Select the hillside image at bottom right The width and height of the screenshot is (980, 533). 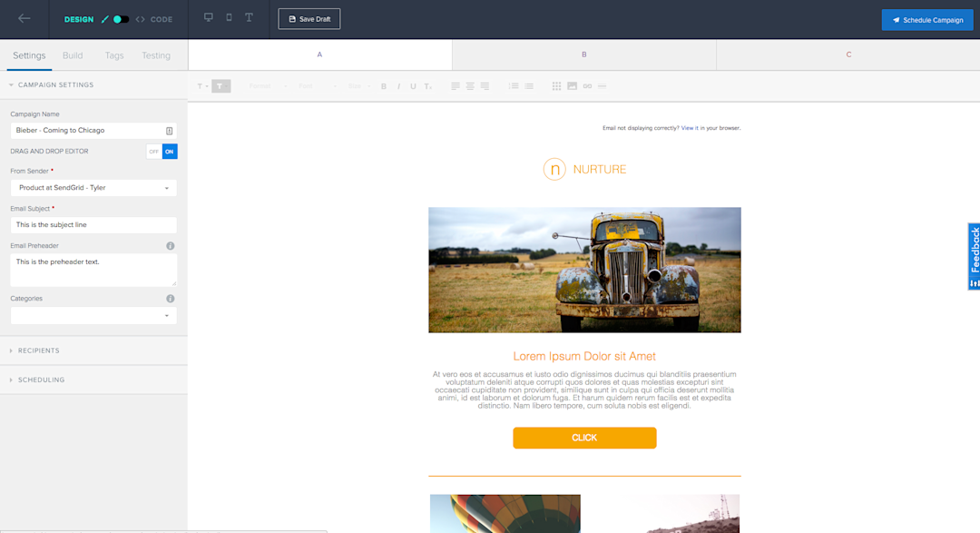[x=664, y=514]
